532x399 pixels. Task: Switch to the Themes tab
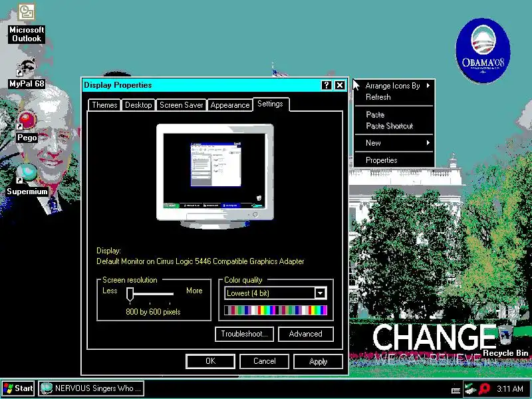pos(104,105)
